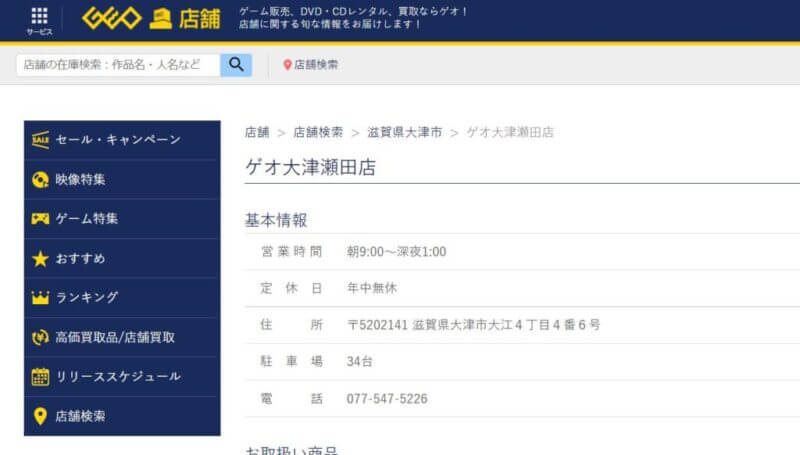The width and height of the screenshot is (800, 455).
Task: Click parking value 34台
Action: (360, 362)
